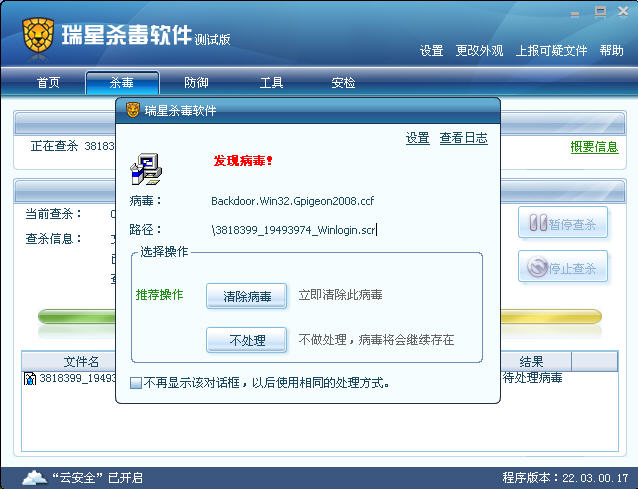Click the 推荐操作 label
This screenshot has height=489, width=638.
point(160,295)
